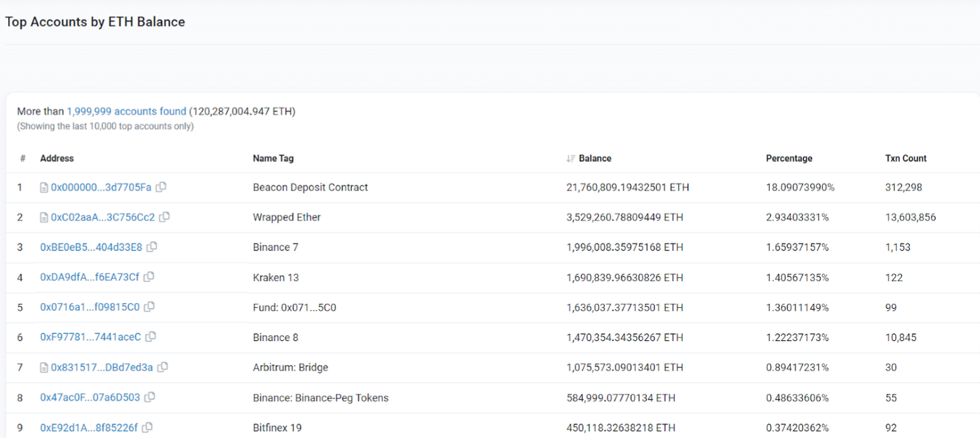Click balance 1,470,354.34356267 ETH

point(624,337)
